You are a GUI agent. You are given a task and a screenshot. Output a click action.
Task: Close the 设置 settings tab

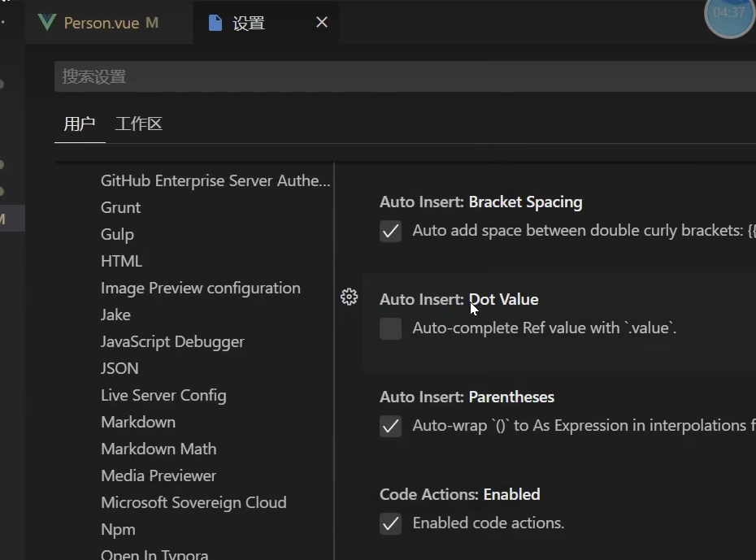[322, 23]
